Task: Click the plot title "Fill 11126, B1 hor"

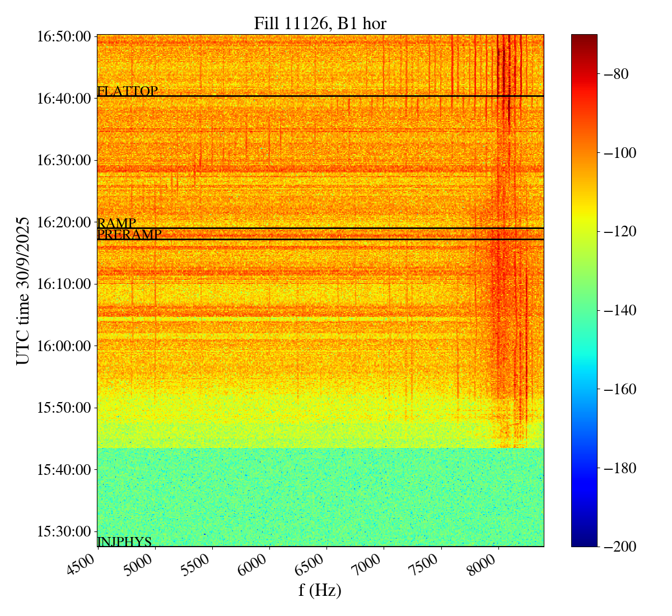Action: coord(320,24)
